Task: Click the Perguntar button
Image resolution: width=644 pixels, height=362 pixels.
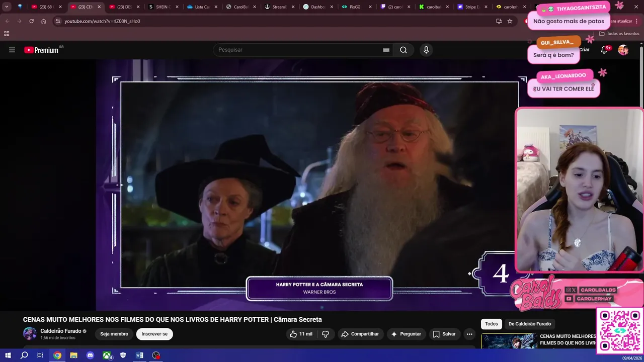Action: pyautogui.click(x=406, y=334)
